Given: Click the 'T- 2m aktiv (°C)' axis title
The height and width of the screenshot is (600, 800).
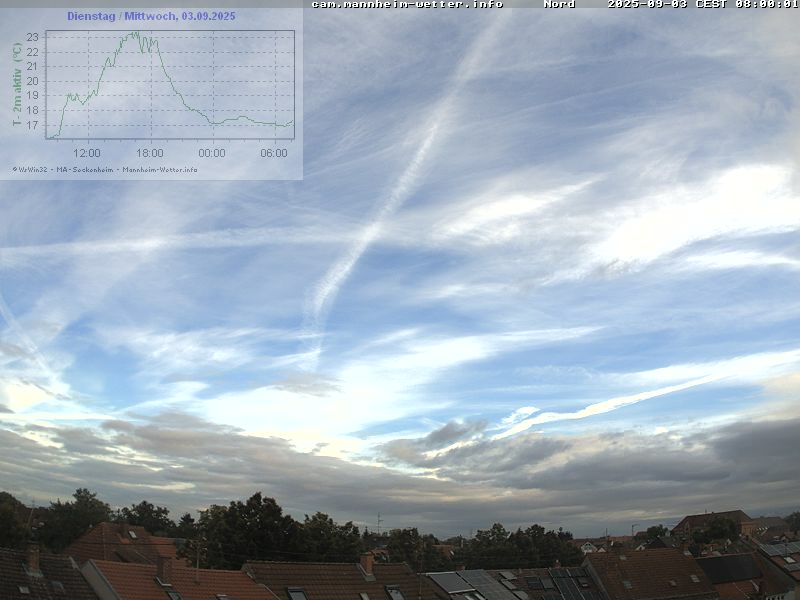Looking at the screenshot, I should tap(17, 84).
